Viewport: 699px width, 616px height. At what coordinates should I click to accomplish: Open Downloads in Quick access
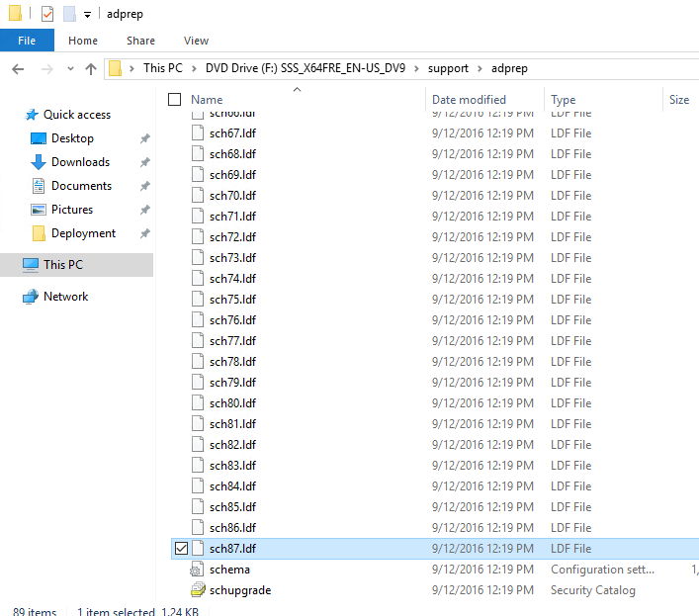79,162
